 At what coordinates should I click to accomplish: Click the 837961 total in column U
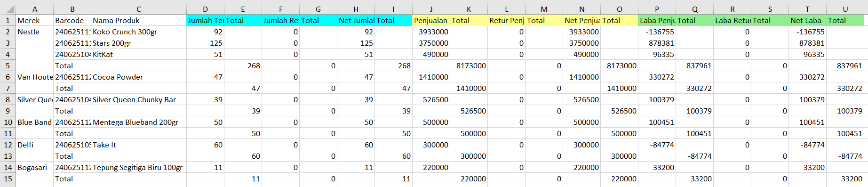point(845,65)
